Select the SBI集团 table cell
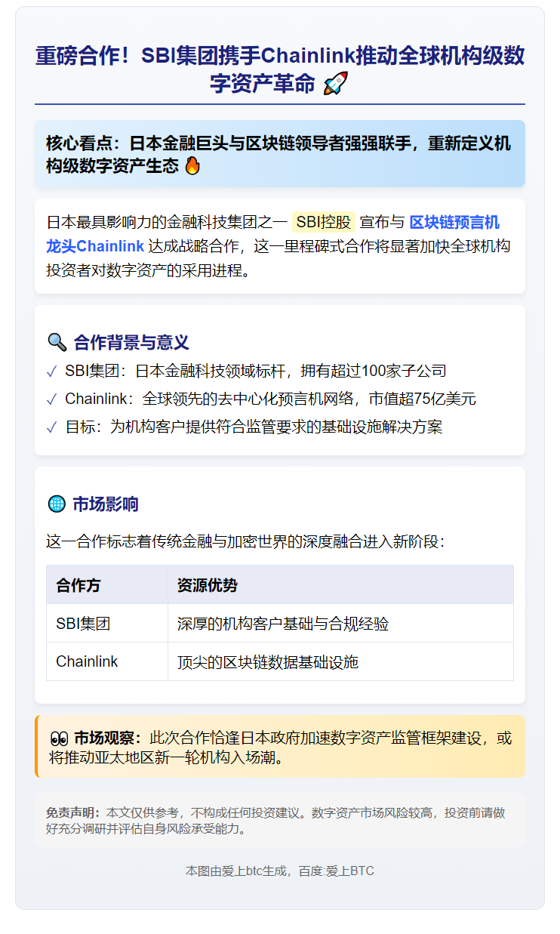560x934 pixels. (x=107, y=623)
